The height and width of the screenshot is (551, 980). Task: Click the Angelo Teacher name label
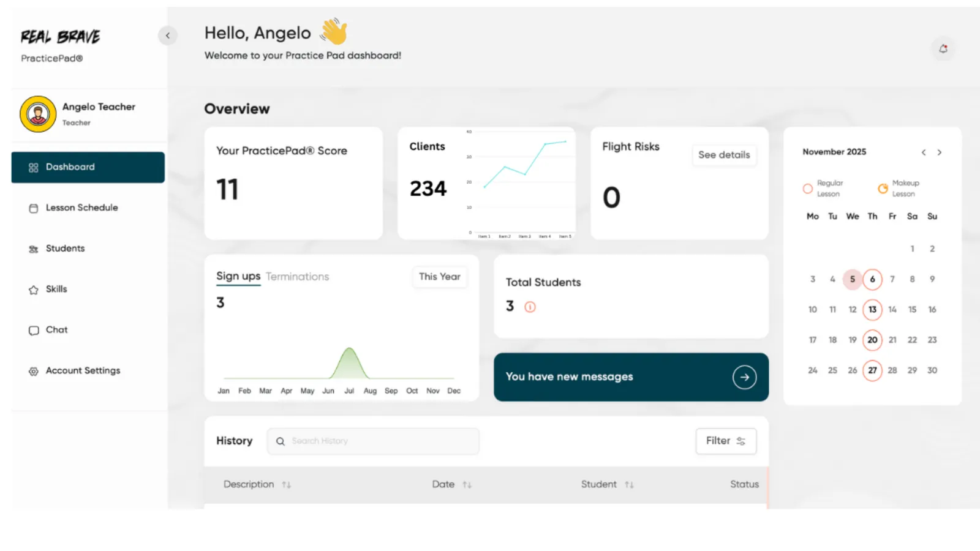99,107
